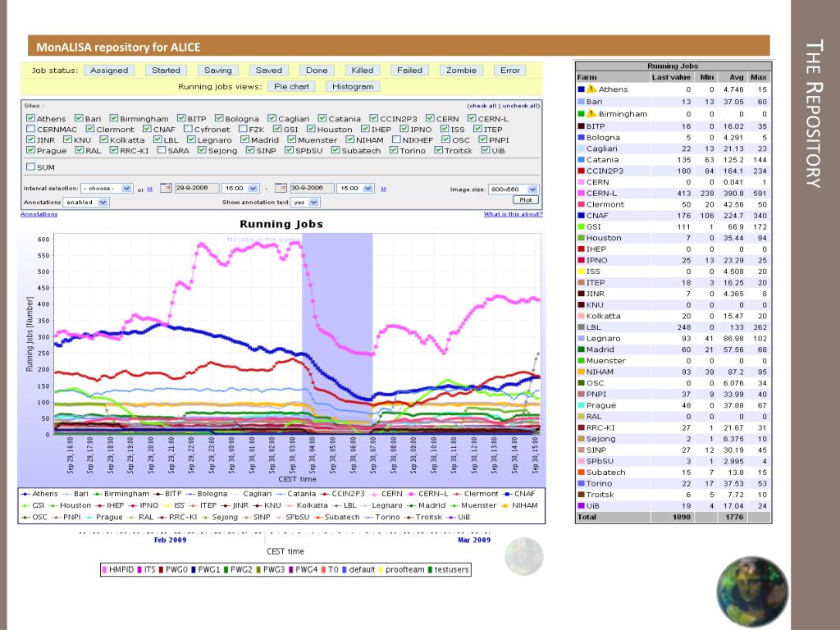Image resolution: width=840 pixels, height=630 pixels.
Task: Open the Annotations link
Action: (39, 214)
